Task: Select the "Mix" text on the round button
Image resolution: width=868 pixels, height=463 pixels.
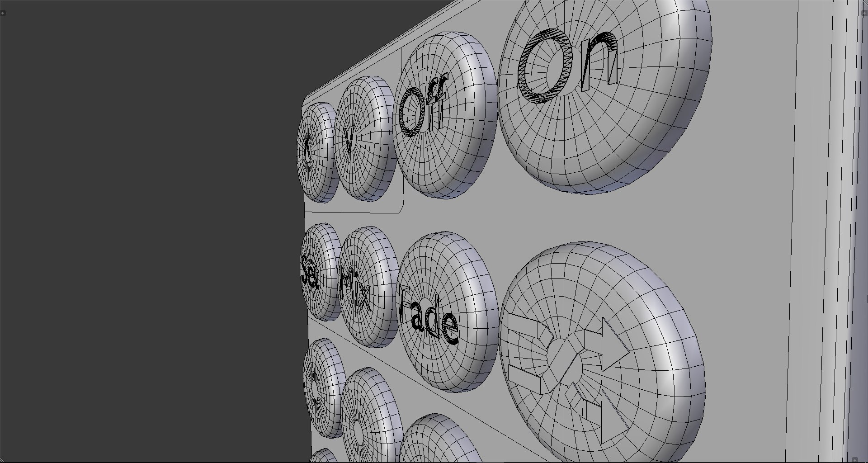Action: point(355,288)
